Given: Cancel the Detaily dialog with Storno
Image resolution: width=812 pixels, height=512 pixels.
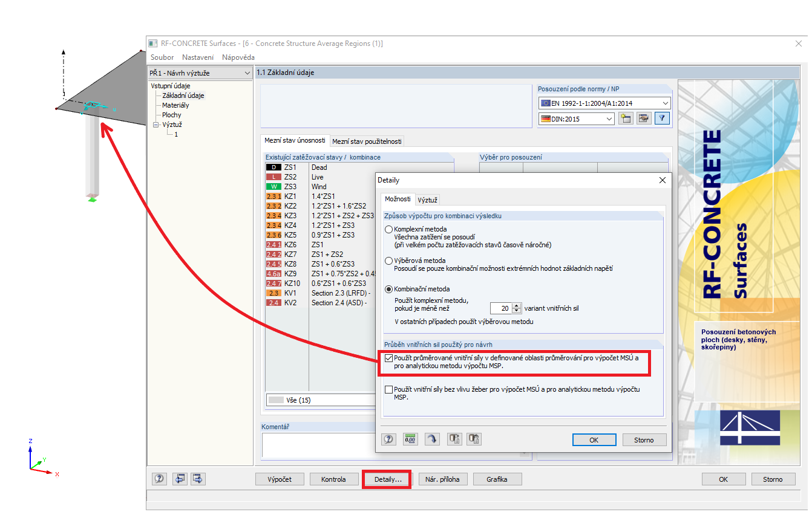Looking at the screenshot, I should [644, 440].
